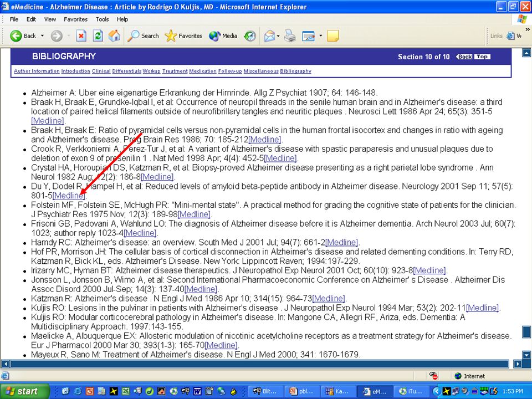Open Medline link for Crook R reference
532x399 pixels.
point(280,158)
